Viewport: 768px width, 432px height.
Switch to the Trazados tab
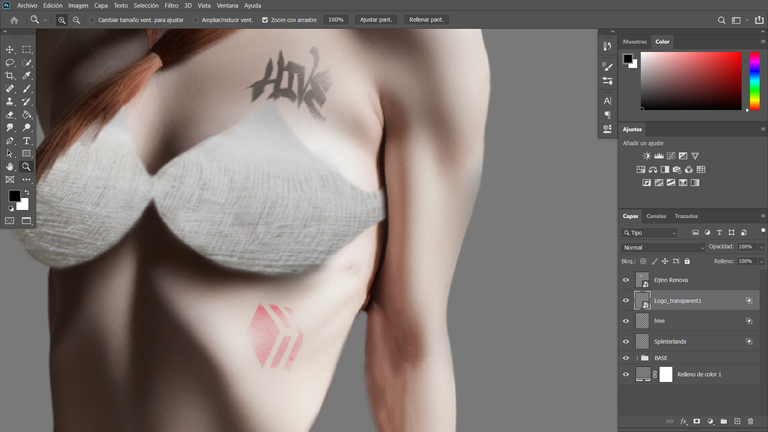[x=686, y=216]
